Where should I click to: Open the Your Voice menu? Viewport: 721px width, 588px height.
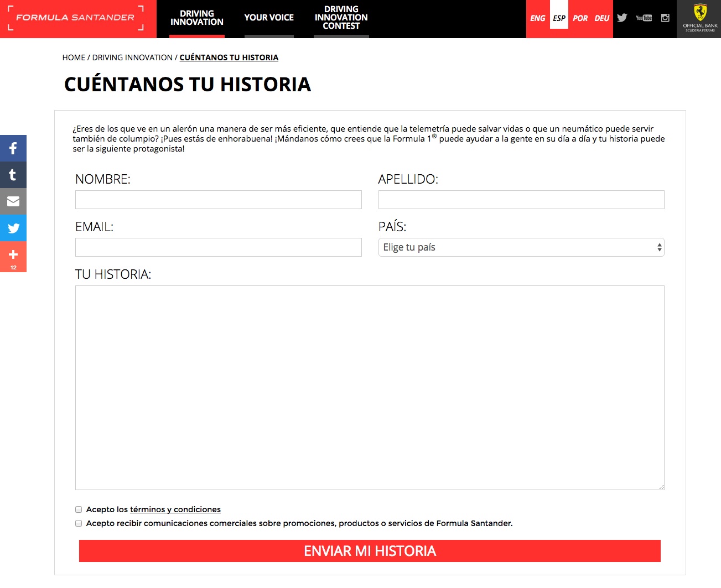[269, 18]
